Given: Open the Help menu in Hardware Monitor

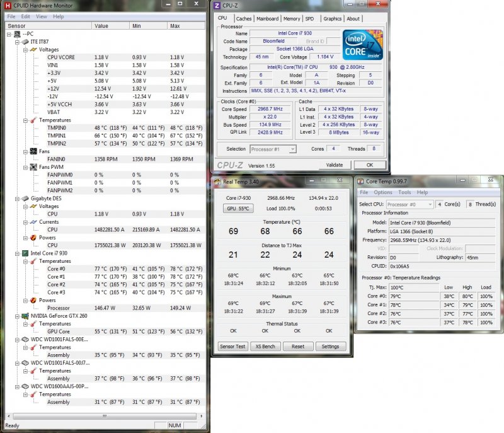Looking at the screenshot, I should coord(59,16).
